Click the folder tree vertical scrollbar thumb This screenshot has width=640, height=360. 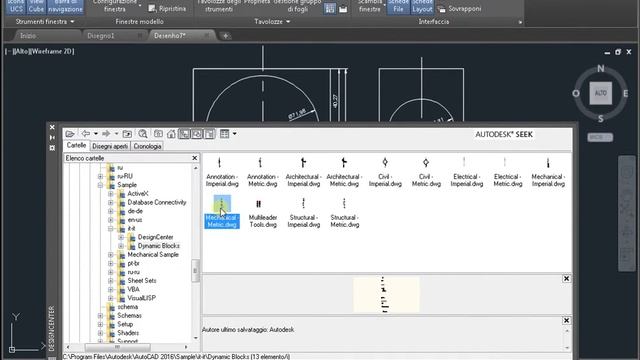(195, 270)
